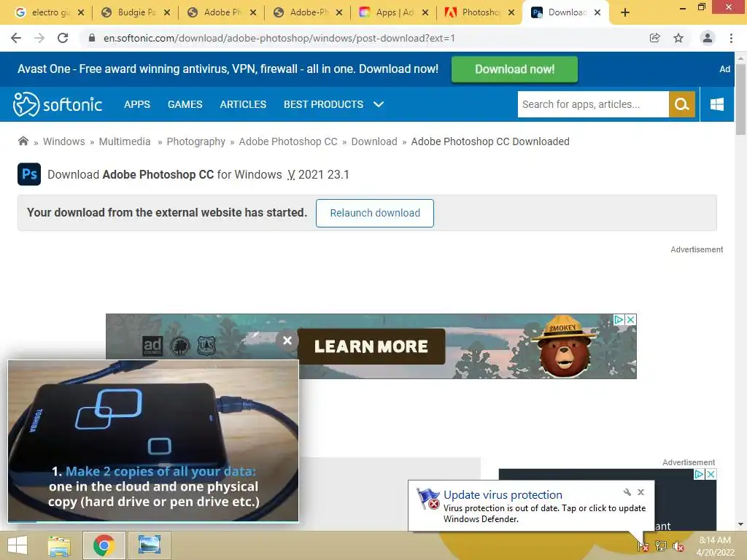Click the Avast One ad text
Image resolution: width=747 pixels, height=560 pixels.
click(x=228, y=69)
